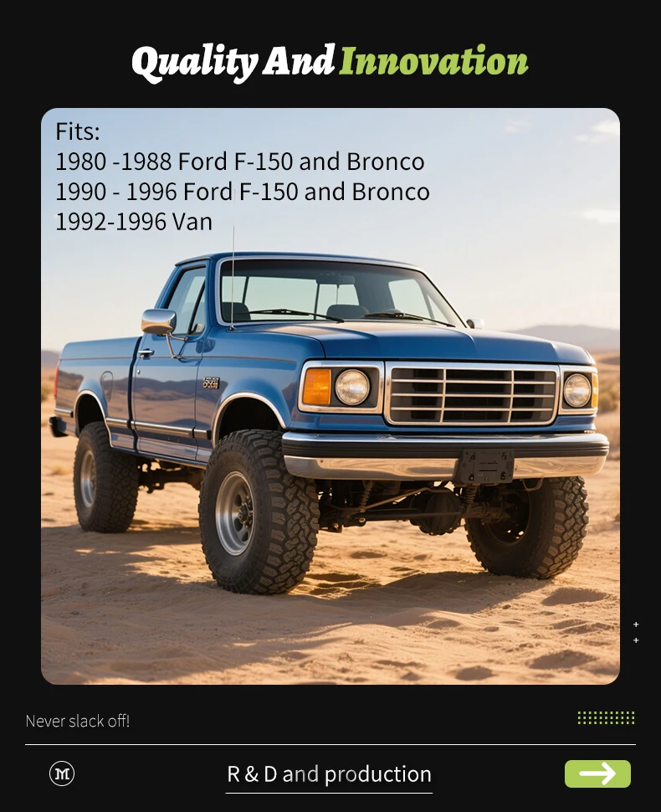Click the circular M logo icon
Screen dimensions: 661x812
tap(62, 773)
